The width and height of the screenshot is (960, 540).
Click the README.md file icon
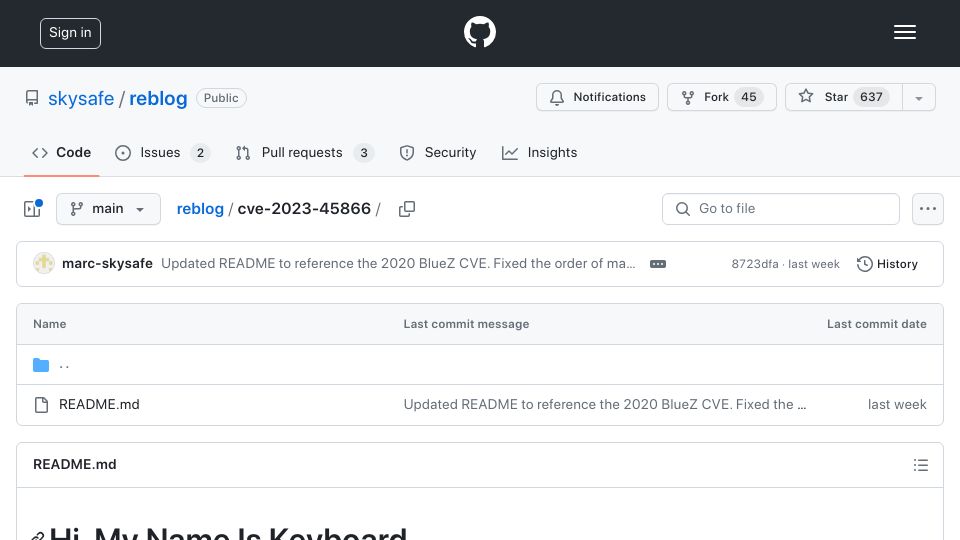[x=41, y=405]
